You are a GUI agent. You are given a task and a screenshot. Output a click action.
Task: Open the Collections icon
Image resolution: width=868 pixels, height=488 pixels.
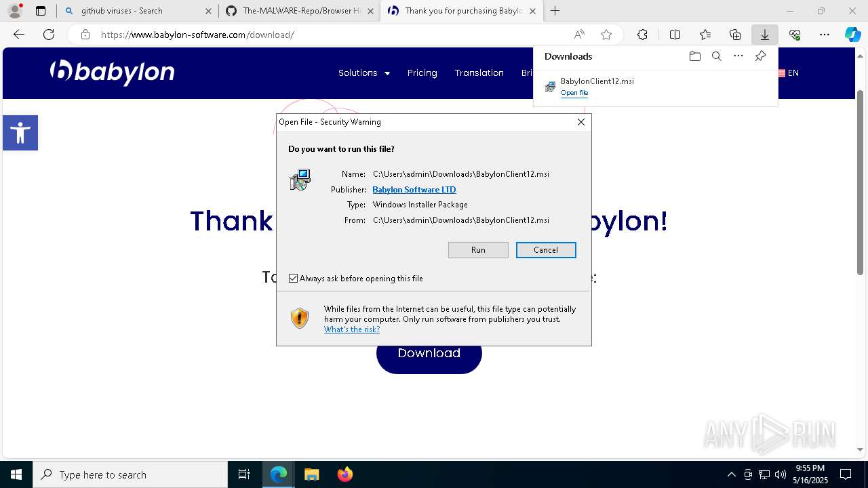point(735,35)
